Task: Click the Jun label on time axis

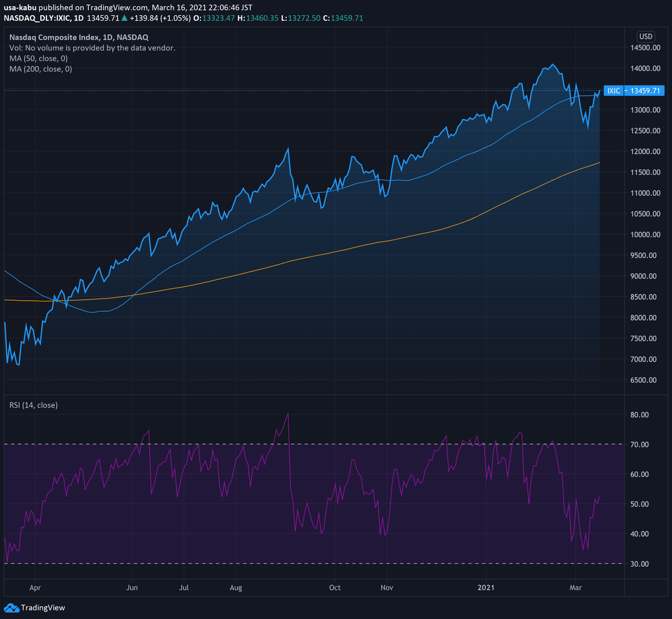Action: pyautogui.click(x=132, y=588)
